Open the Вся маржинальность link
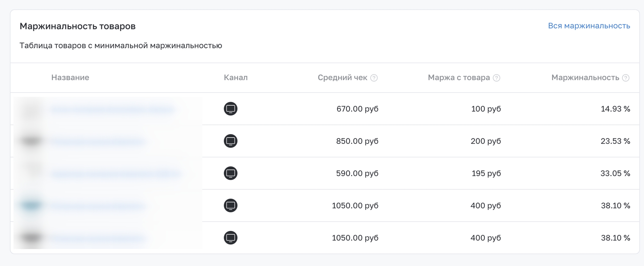Viewport: 644px width, 266px height. pyautogui.click(x=589, y=26)
